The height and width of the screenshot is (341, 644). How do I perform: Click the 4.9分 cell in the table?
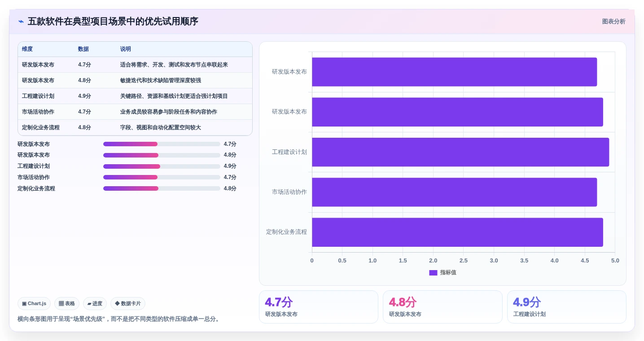[84, 96]
